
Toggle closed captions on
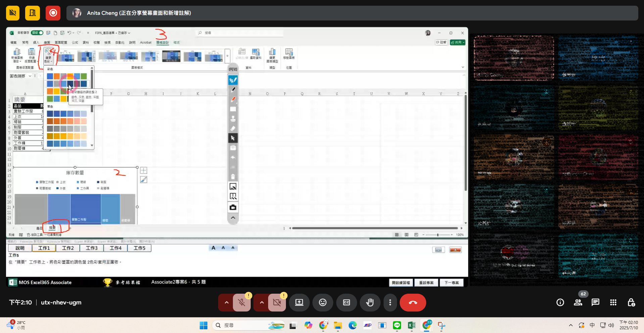(346, 302)
